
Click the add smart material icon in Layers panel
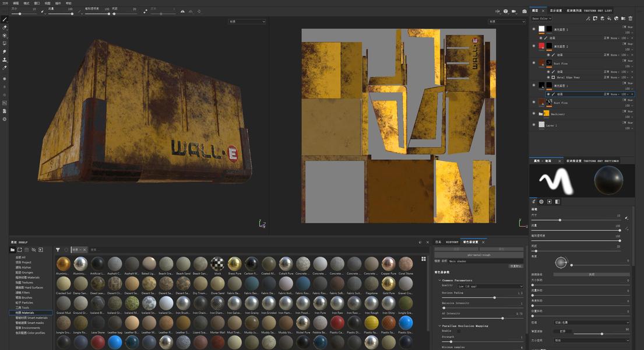pos(616,19)
